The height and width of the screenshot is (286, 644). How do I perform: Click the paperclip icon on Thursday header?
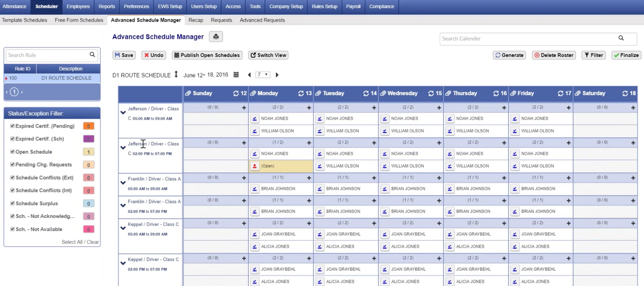click(449, 93)
